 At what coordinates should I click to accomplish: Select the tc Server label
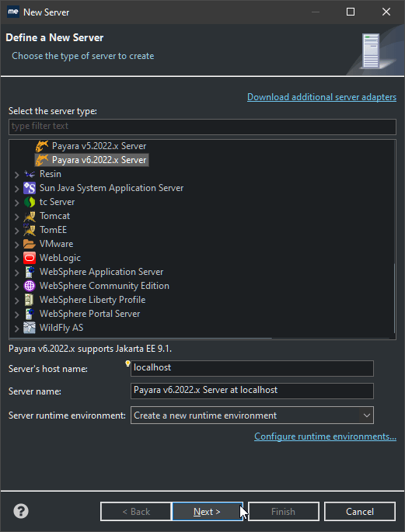pos(57,202)
